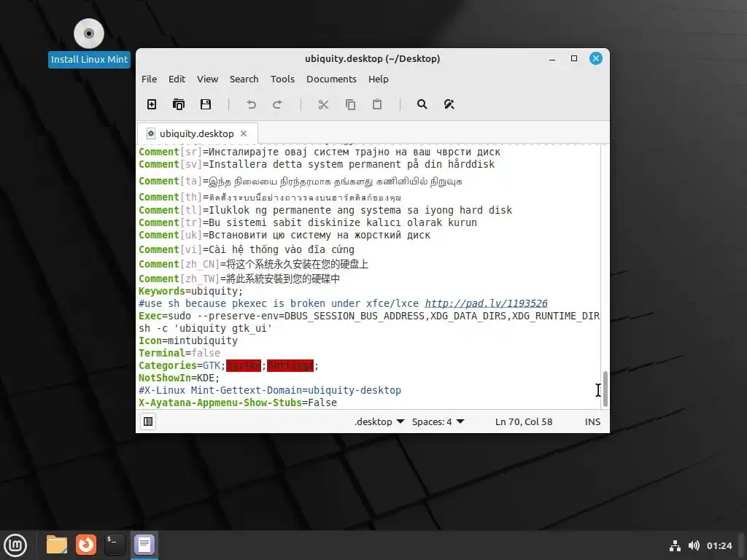Screen dimensions: 747x560
Task: Click the Comment[th] line
Action: point(270,197)
